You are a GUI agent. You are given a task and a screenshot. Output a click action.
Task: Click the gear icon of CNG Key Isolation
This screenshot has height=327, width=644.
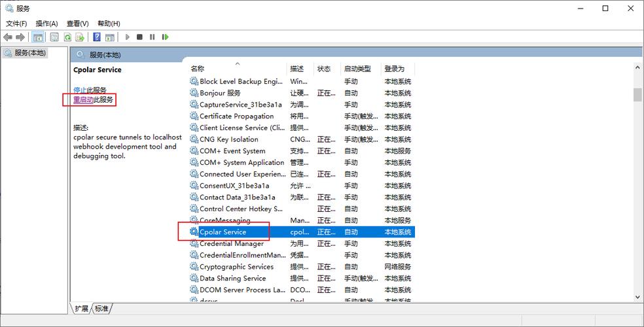pyautogui.click(x=194, y=139)
